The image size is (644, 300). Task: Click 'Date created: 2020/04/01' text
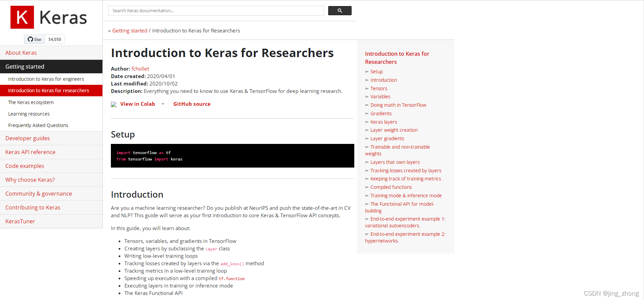click(143, 76)
